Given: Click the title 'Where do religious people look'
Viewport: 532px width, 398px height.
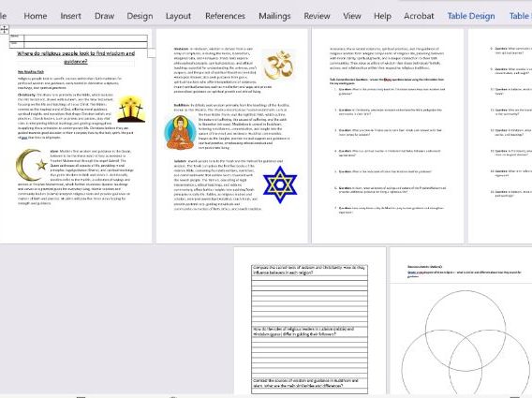Looking at the screenshot, I should tap(76, 57).
